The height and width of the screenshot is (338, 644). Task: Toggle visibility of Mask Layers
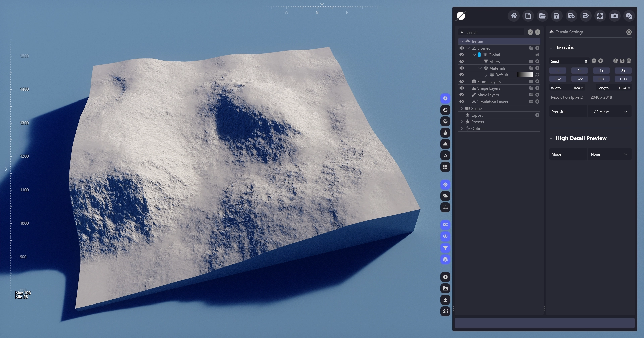[462, 95]
